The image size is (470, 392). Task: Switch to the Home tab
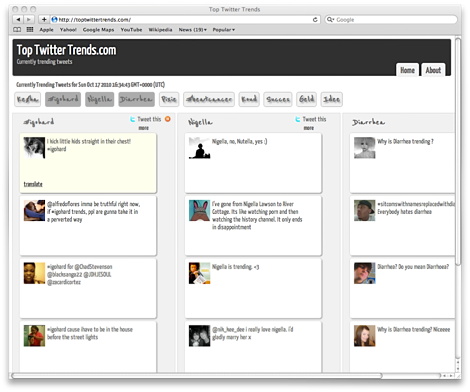(x=407, y=70)
